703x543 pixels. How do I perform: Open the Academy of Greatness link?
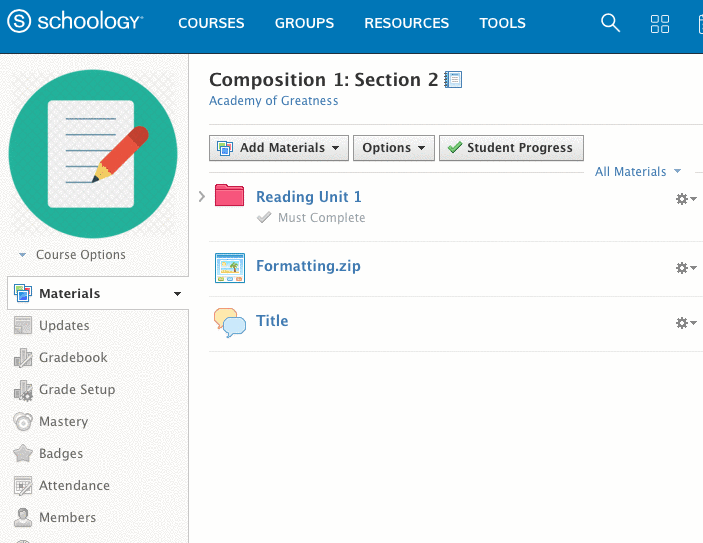[x=273, y=101]
